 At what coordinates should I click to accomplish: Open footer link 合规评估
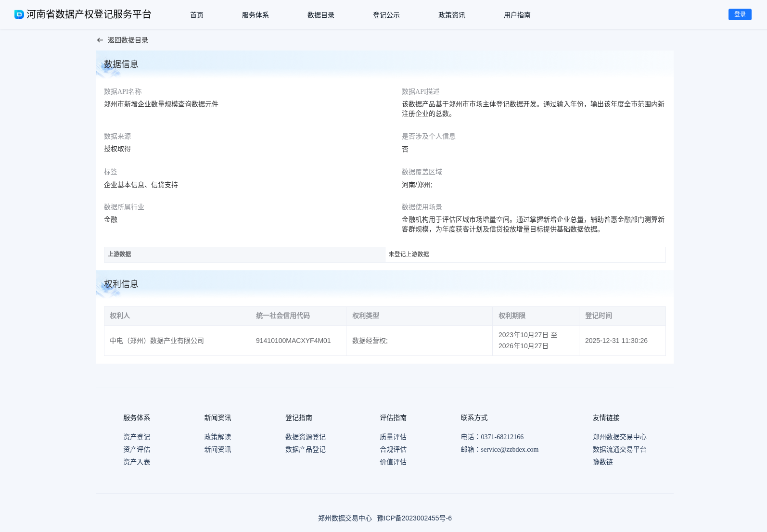393,449
